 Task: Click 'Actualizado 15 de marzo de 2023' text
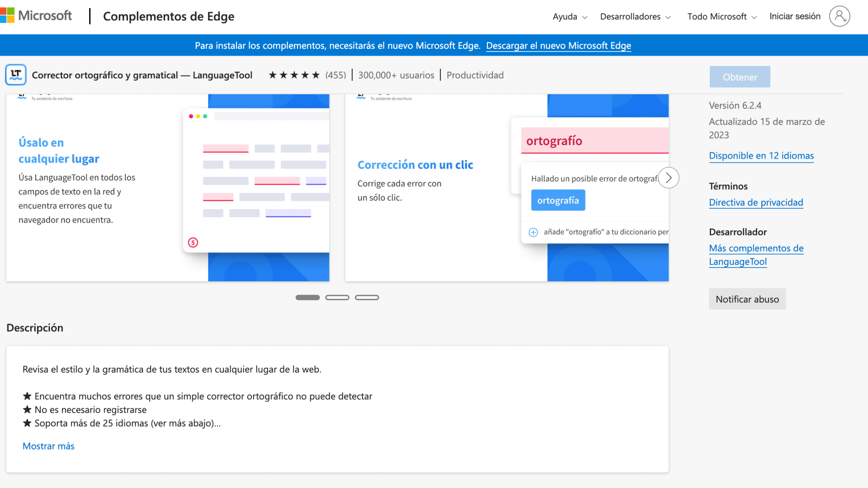point(767,128)
